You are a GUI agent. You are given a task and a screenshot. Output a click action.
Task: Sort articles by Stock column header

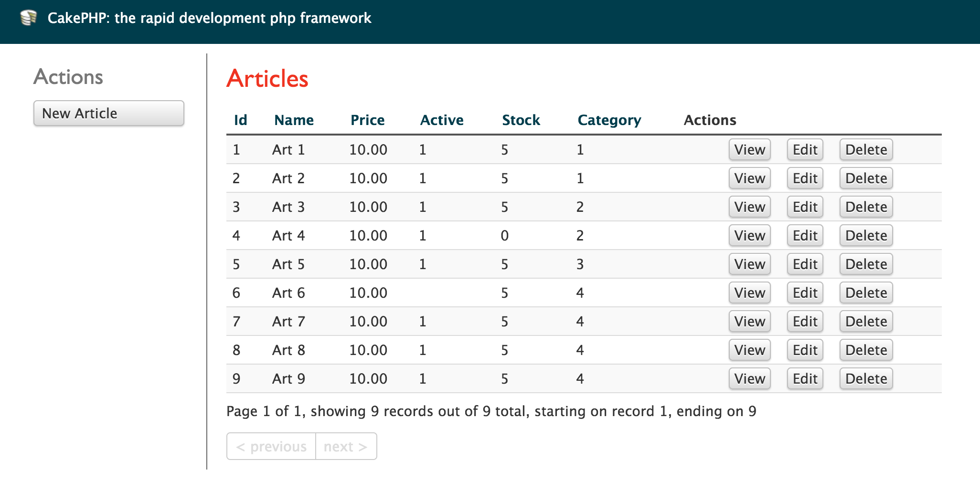521,120
